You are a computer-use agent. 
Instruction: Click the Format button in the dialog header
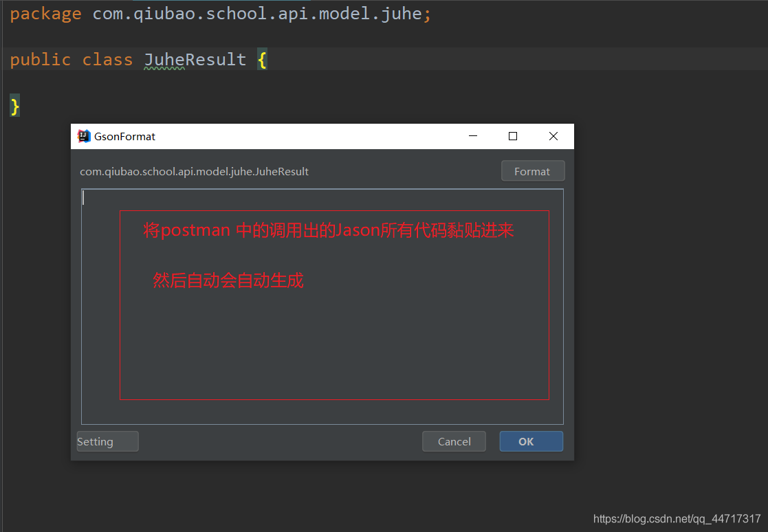click(x=533, y=170)
